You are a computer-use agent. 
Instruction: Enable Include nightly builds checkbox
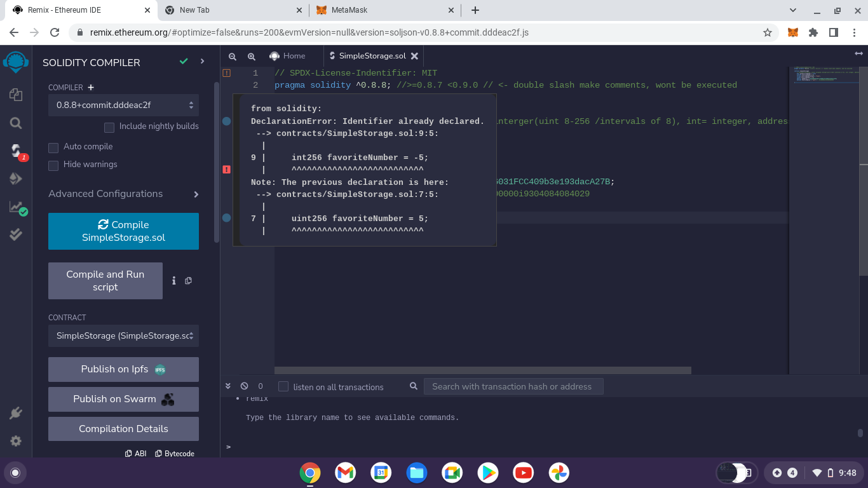tap(109, 127)
